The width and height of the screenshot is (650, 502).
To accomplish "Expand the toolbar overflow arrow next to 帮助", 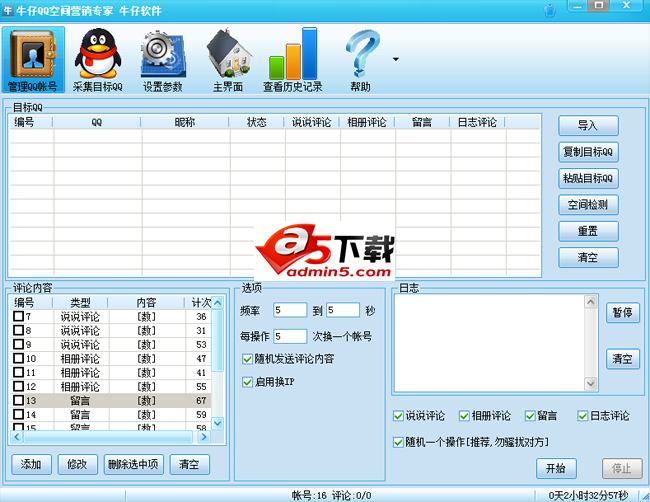I will (x=396, y=59).
